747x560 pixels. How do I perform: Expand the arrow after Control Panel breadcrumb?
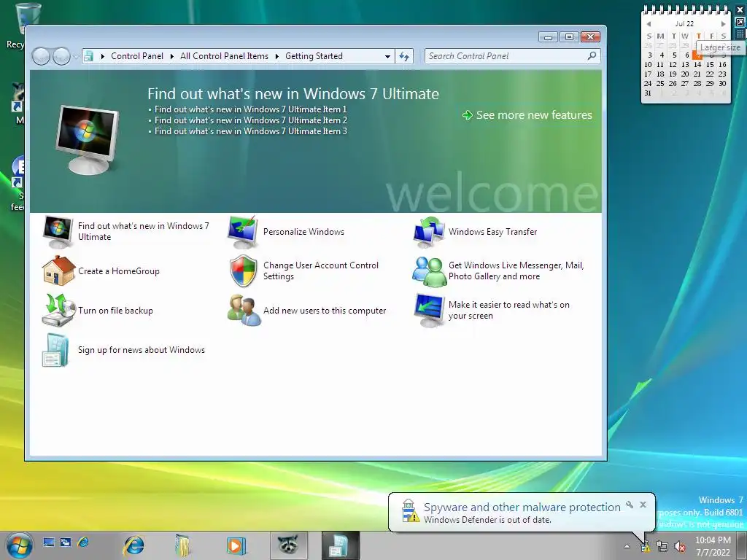pos(172,57)
